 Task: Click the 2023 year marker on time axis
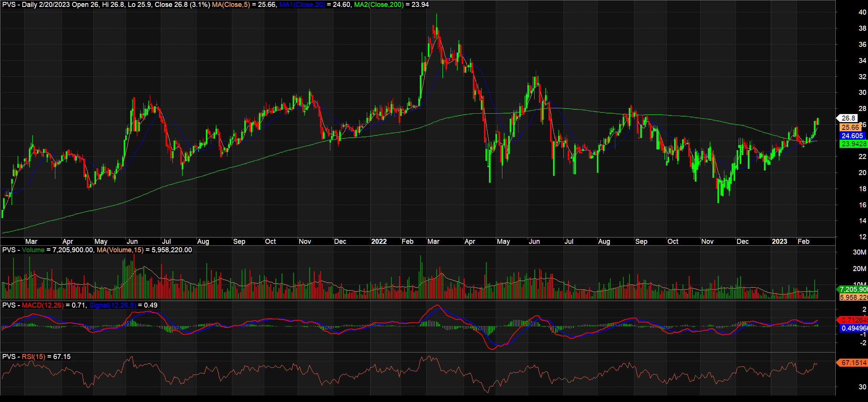pos(779,242)
